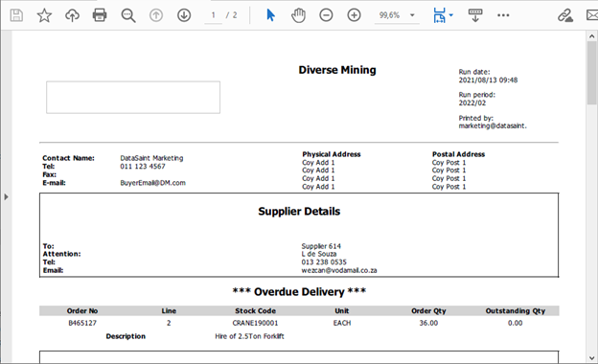The image size is (598, 364).
Task: Activate the Hand pan tool
Action: (x=298, y=15)
